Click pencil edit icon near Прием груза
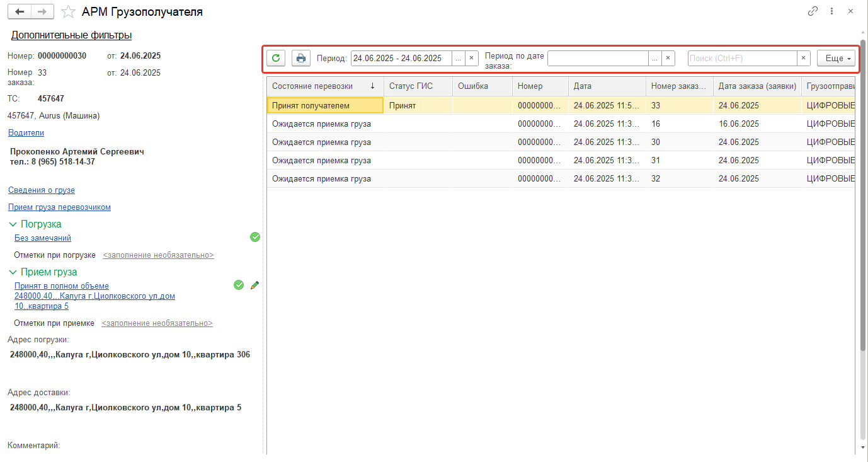This screenshot has width=868, height=462. (254, 286)
